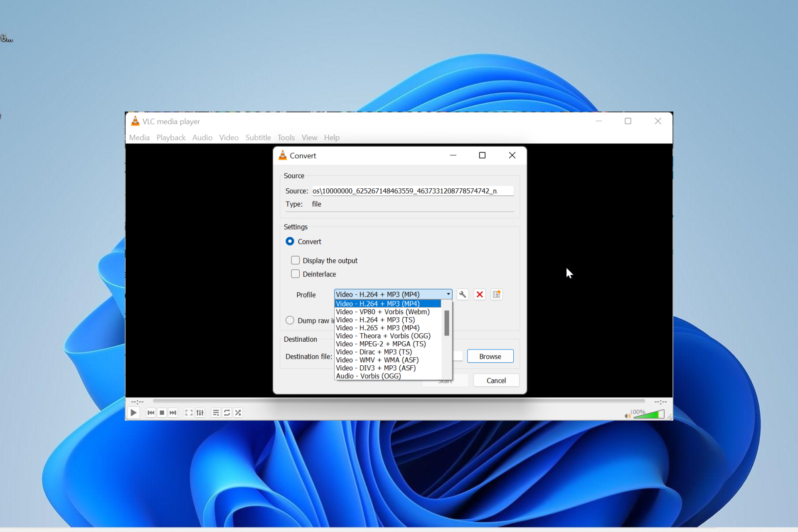Viewport: 798px width, 532px height.
Task: Minimize the Convert dialog
Action: tap(453, 155)
